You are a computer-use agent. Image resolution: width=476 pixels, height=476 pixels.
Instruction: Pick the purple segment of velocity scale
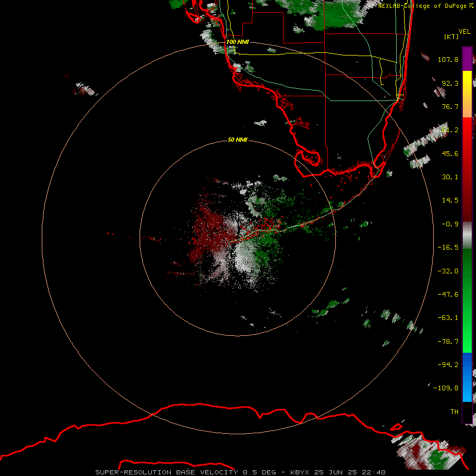coord(467,59)
